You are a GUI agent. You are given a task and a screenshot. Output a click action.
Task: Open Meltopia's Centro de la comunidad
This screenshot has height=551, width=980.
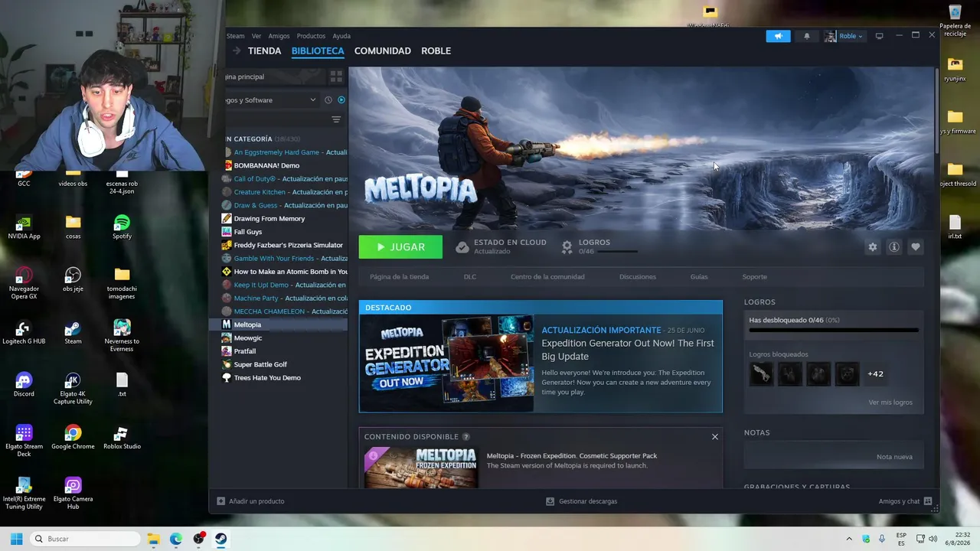point(547,277)
